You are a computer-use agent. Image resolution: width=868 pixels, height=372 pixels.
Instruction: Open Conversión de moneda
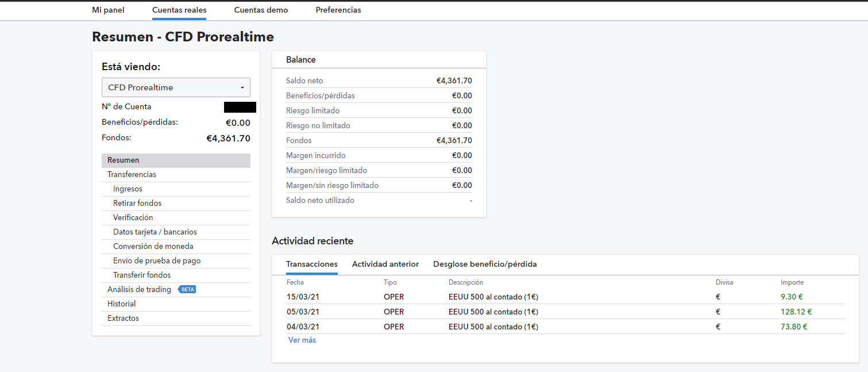153,247
